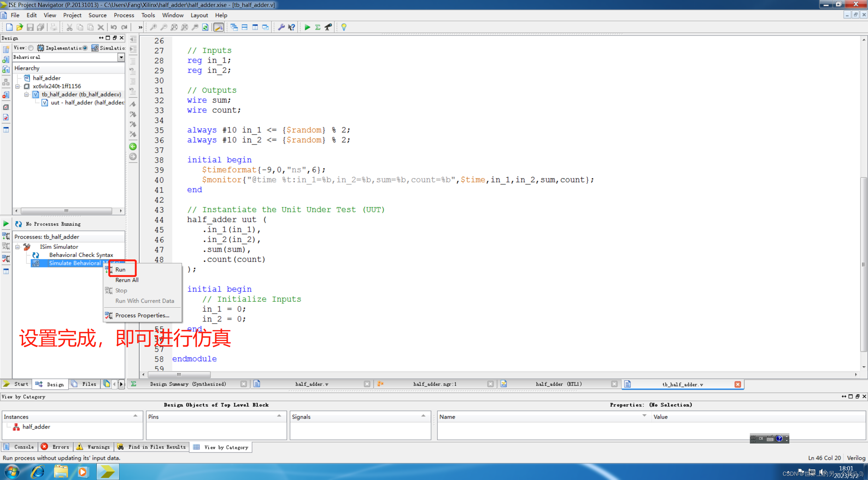Viewport: 868px width, 480px height.
Task: Choose Run from the context menu
Action: click(x=120, y=269)
